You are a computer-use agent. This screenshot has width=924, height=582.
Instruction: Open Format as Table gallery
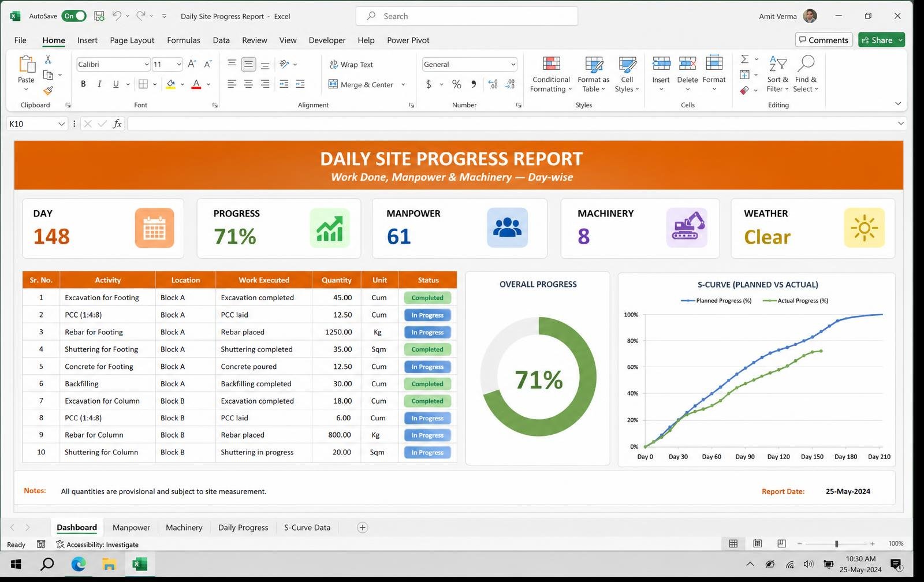(x=593, y=74)
